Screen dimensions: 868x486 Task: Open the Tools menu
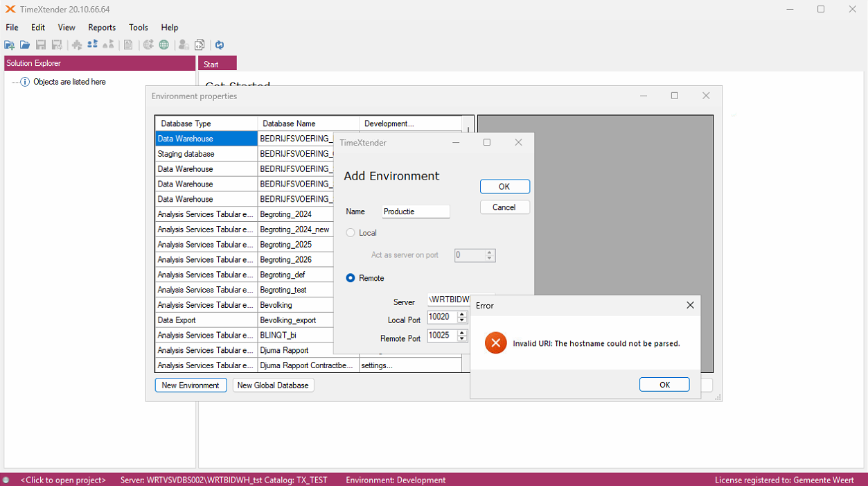(139, 28)
